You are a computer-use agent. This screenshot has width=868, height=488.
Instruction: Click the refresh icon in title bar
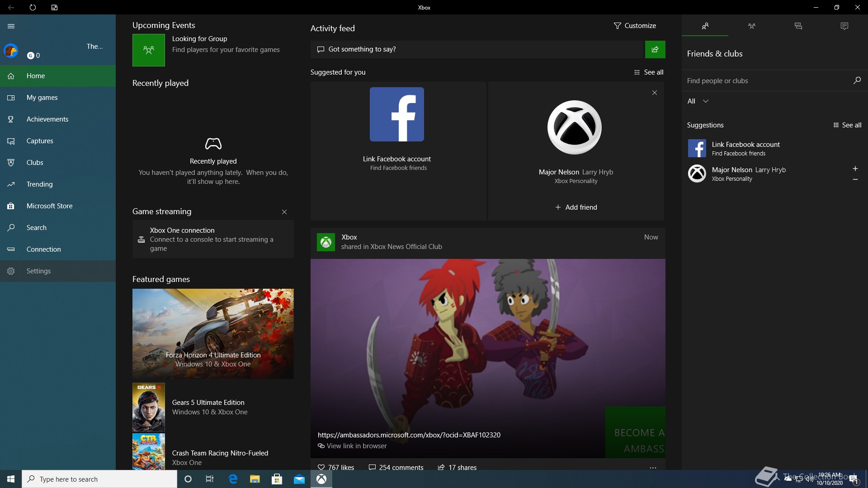point(33,7)
